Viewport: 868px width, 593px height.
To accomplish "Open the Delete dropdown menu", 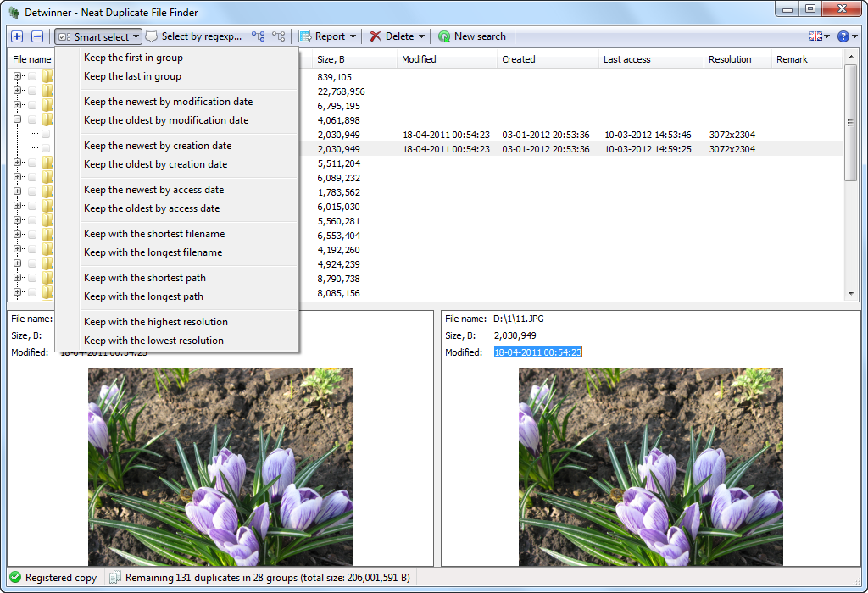I will click(x=397, y=36).
